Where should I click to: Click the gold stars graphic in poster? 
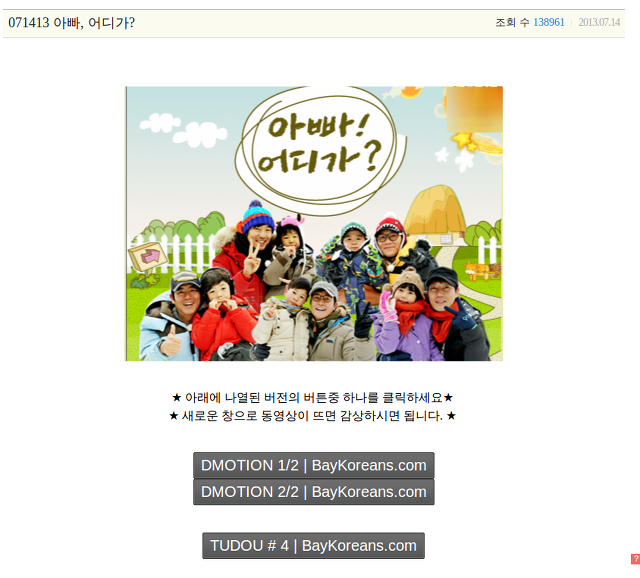pos(465,141)
